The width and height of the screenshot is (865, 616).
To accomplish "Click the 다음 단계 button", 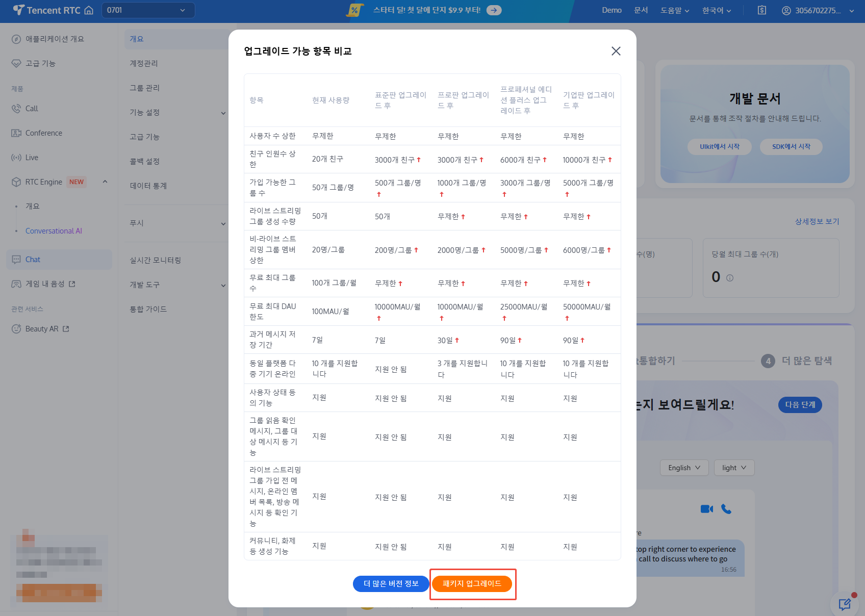I will [800, 405].
